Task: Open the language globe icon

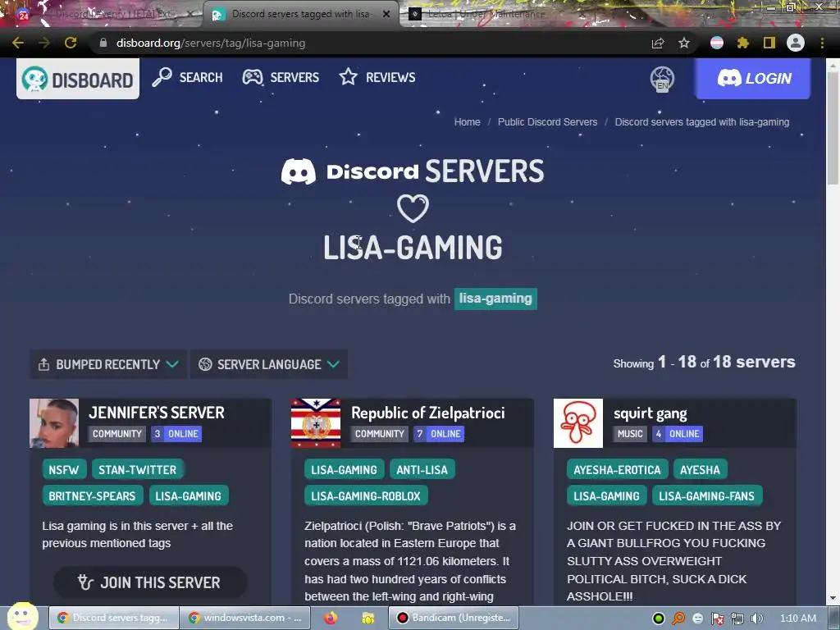Action: (662, 80)
